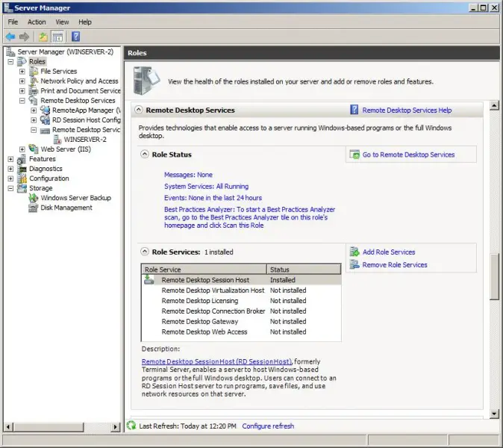This screenshot has height=448, width=503.
Task: Click the Remove Role Services icon
Action: pos(354,264)
